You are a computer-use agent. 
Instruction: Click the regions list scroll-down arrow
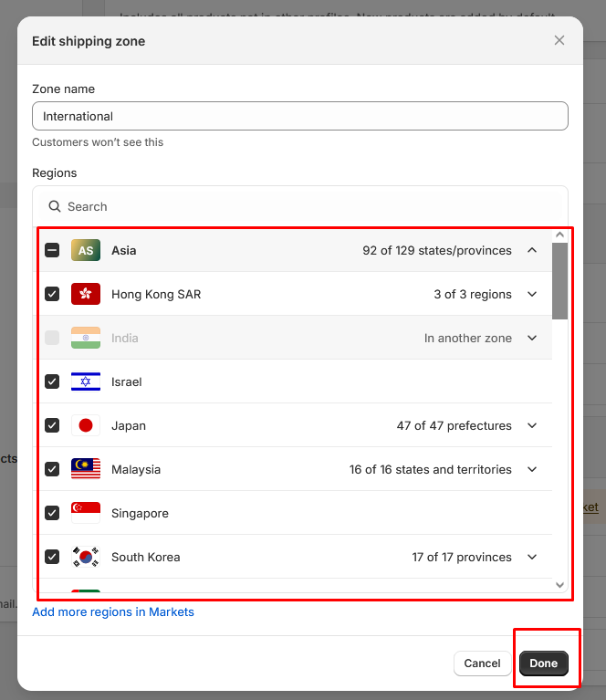click(559, 585)
